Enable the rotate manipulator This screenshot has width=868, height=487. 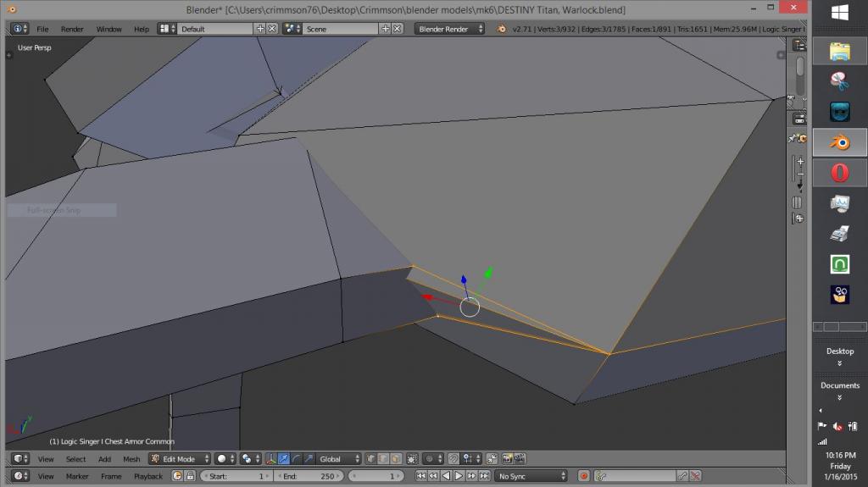coord(296,459)
